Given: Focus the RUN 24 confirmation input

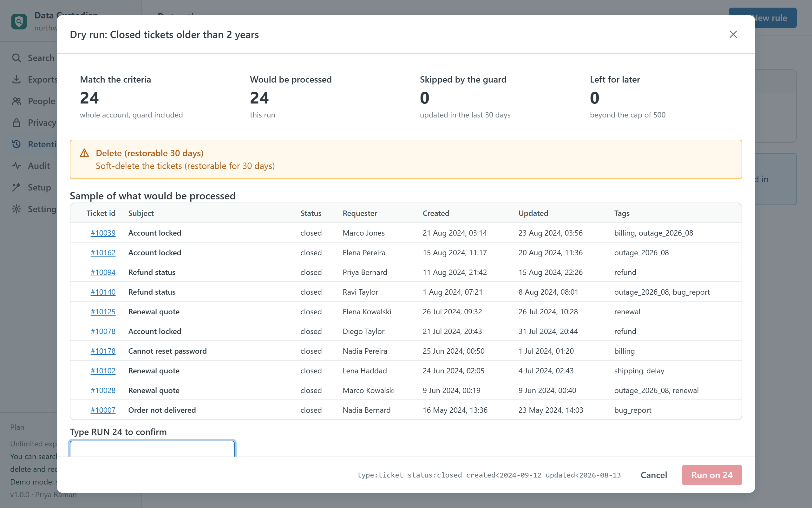Looking at the screenshot, I should click(x=152, y=449).
